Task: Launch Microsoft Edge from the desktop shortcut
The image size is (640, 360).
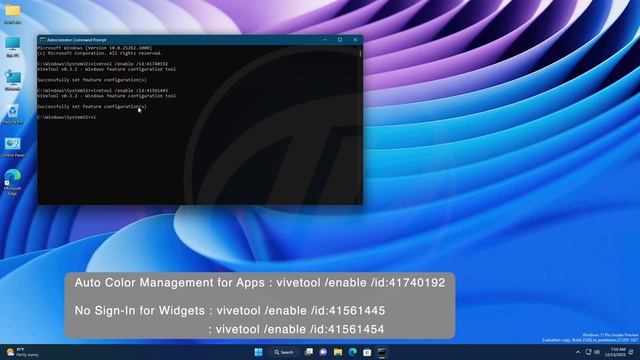Action: click(x=13, y=182)
